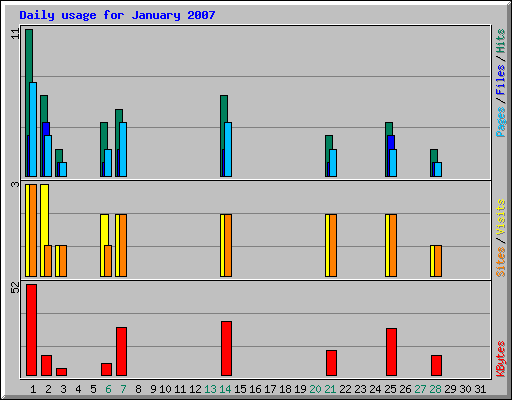Click the day 14 orange sites bar

coord(228,245)
